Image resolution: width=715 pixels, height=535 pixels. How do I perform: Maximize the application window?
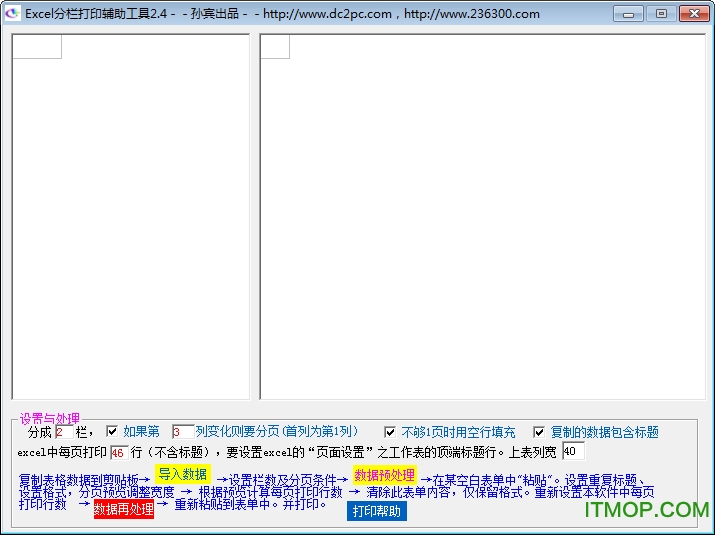pyautogui.click(x=660, y=14)
